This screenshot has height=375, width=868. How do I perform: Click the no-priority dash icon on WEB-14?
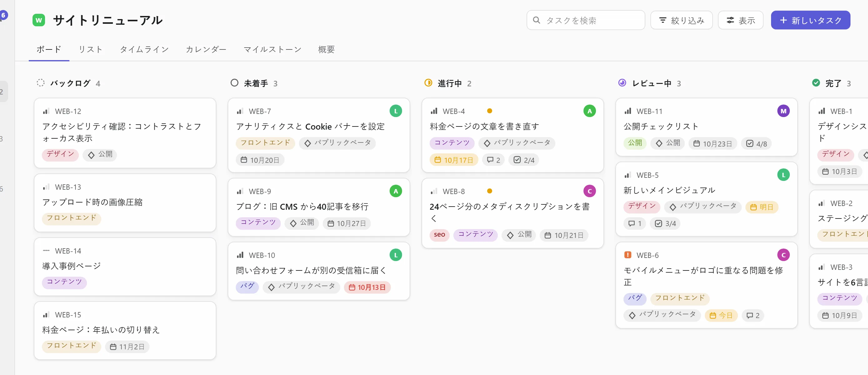pyautogui.click(x=46, y=250)
